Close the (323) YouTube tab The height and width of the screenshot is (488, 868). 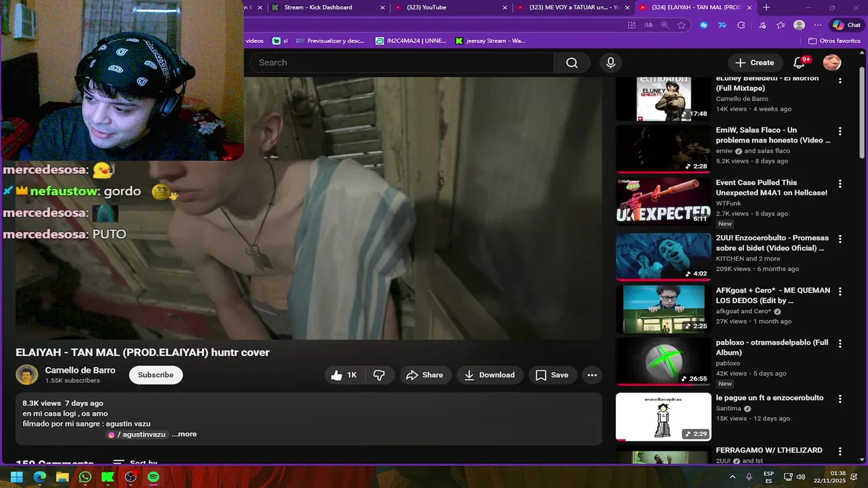pyautogui.click(x=505, y=7)
